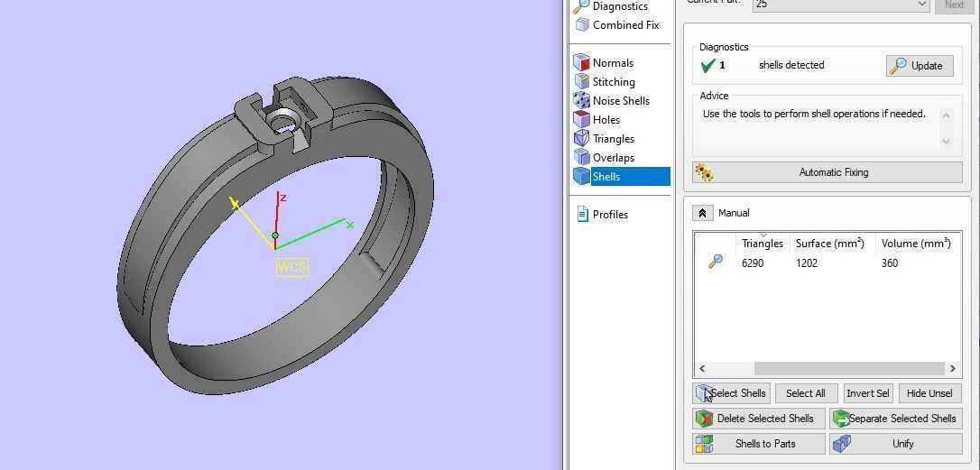Viewport: 980px width, 470px height.
Task: Open the Combined Fix page
Action: (625, 25)
